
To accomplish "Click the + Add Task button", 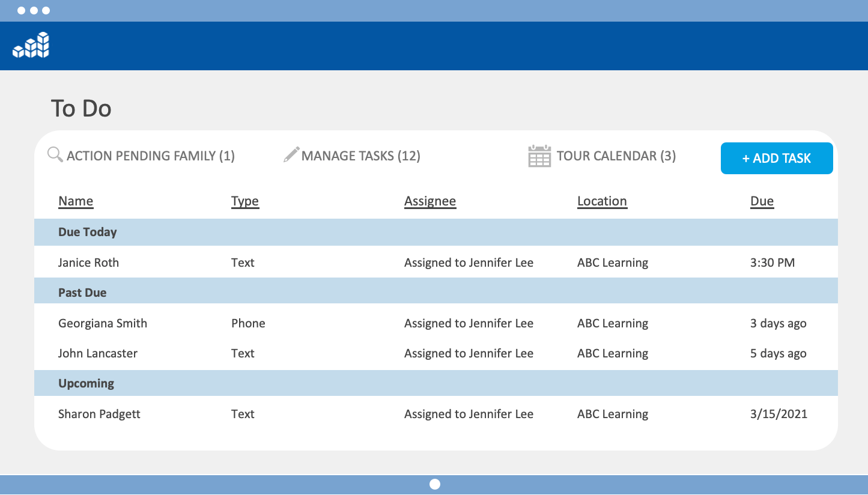I will 777,158.
